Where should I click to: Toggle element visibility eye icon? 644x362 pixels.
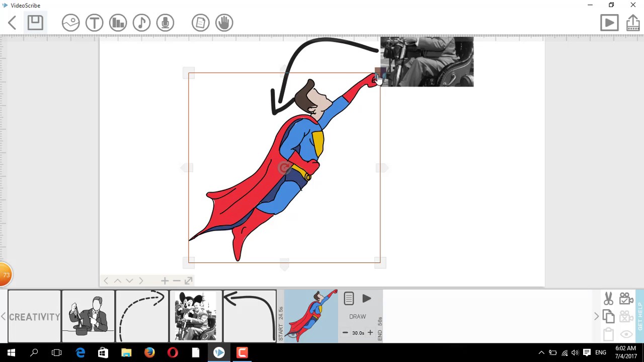(x=626, y=334)
